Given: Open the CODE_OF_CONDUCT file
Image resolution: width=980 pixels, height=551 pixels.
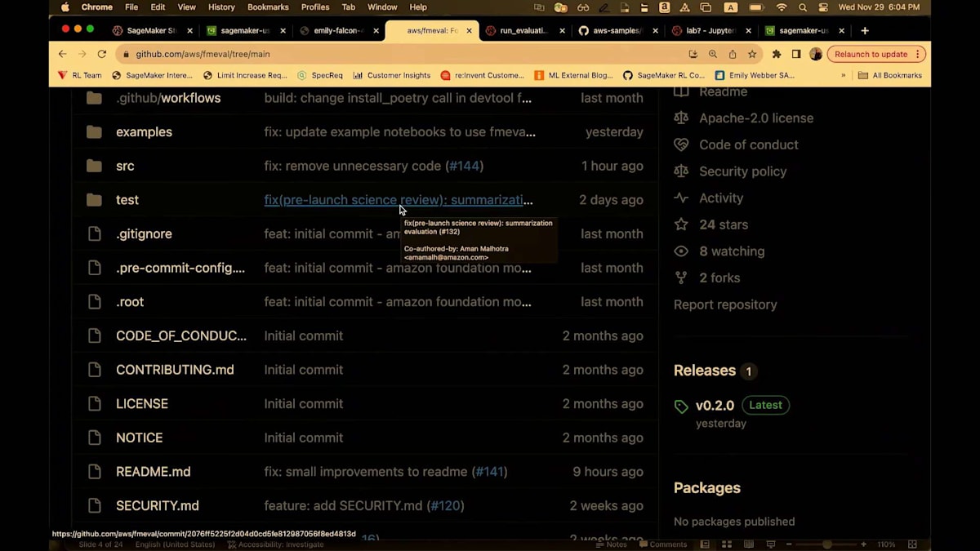Looking at the screenshot, I should click(x=181, y=335).
